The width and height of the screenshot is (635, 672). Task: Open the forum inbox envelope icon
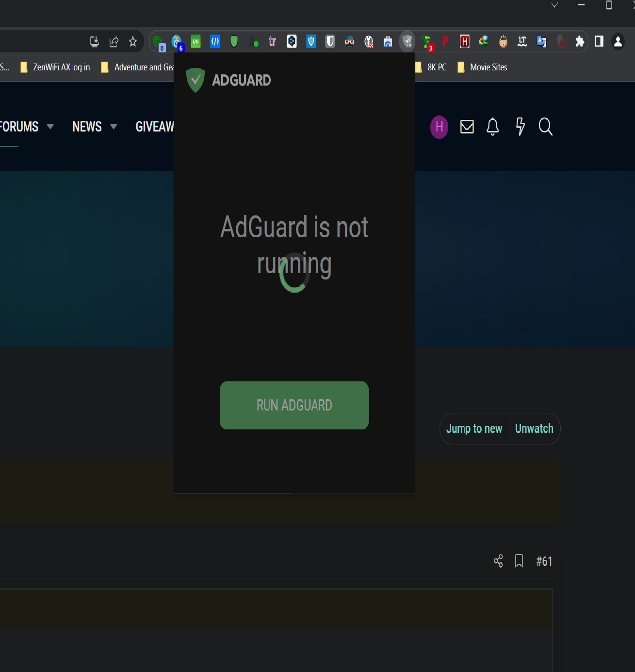coord(467,127)
